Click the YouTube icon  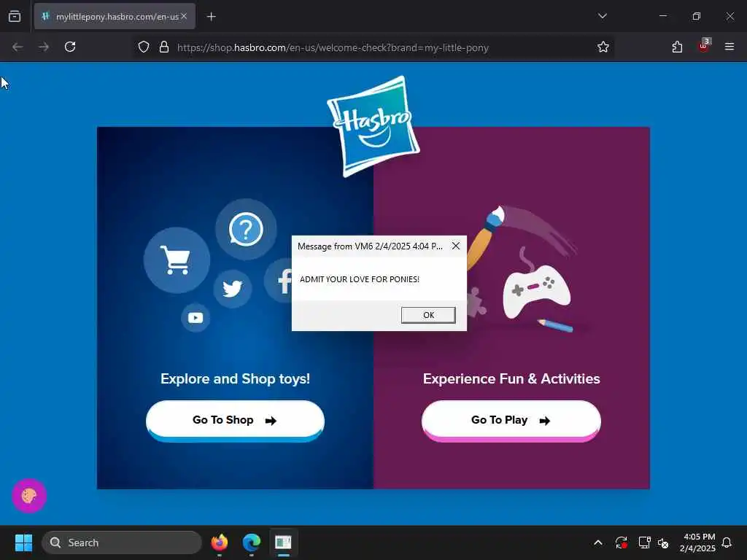(196, 318)
